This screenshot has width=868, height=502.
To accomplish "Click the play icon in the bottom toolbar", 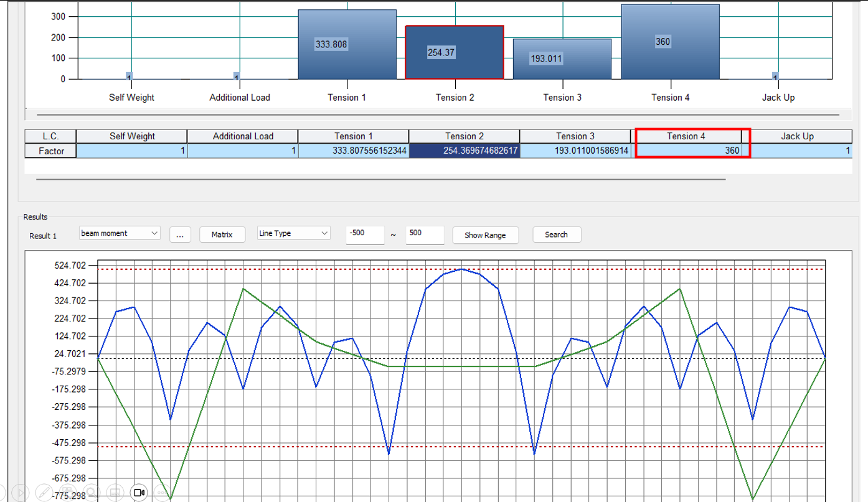I will pos(19,492).
